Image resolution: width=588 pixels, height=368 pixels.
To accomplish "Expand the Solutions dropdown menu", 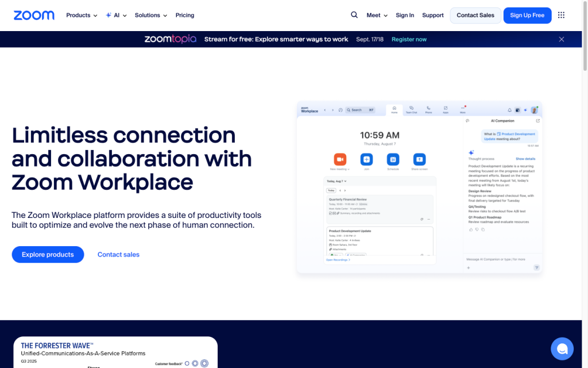I will pyautogui.click(x=151, y=16).
